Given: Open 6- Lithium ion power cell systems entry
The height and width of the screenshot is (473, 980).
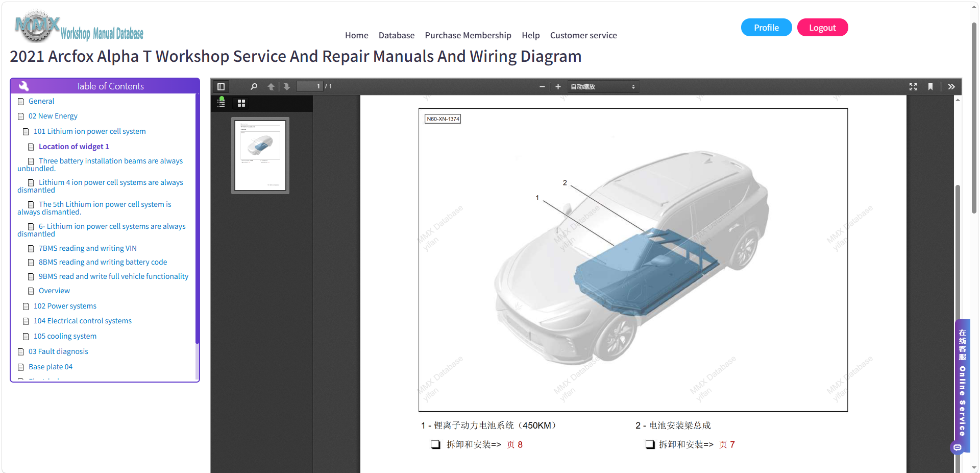Looking at the screenshot, I should point(102,230).
